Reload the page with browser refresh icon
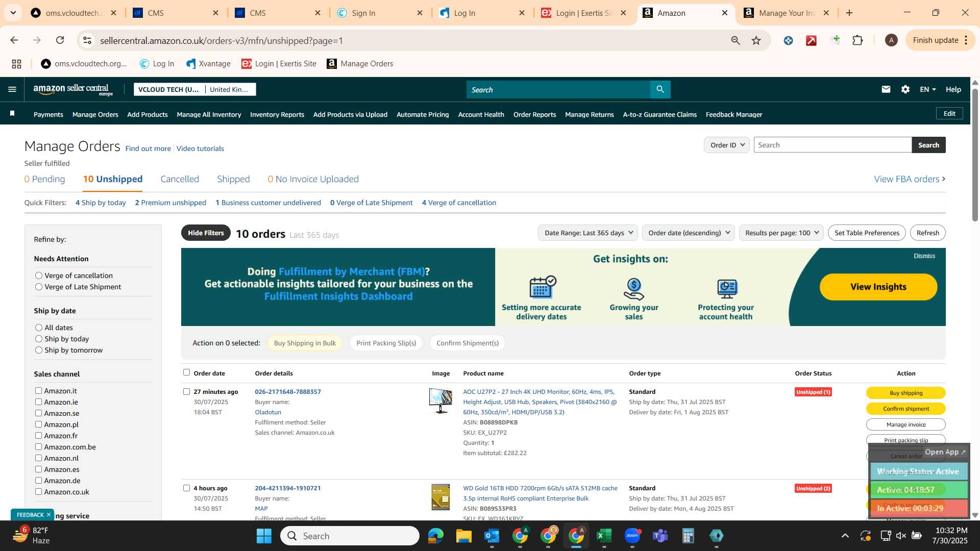 point(60,40)
